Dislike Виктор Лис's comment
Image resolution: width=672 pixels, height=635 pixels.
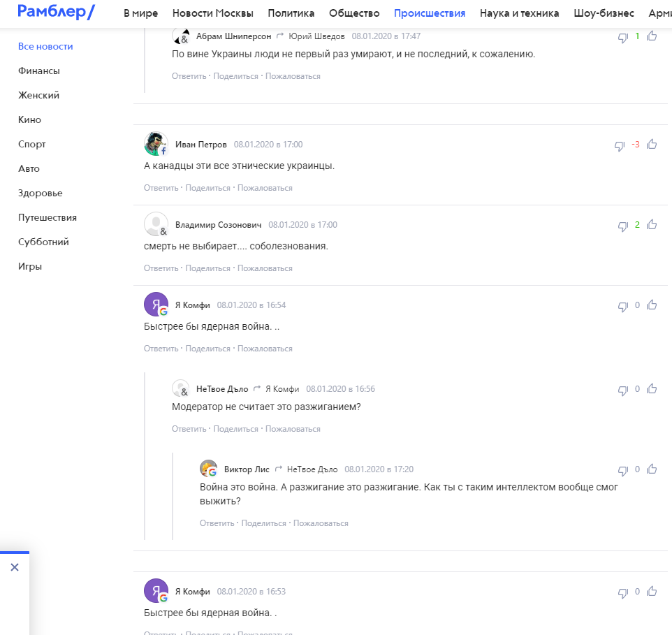point(622,471)
